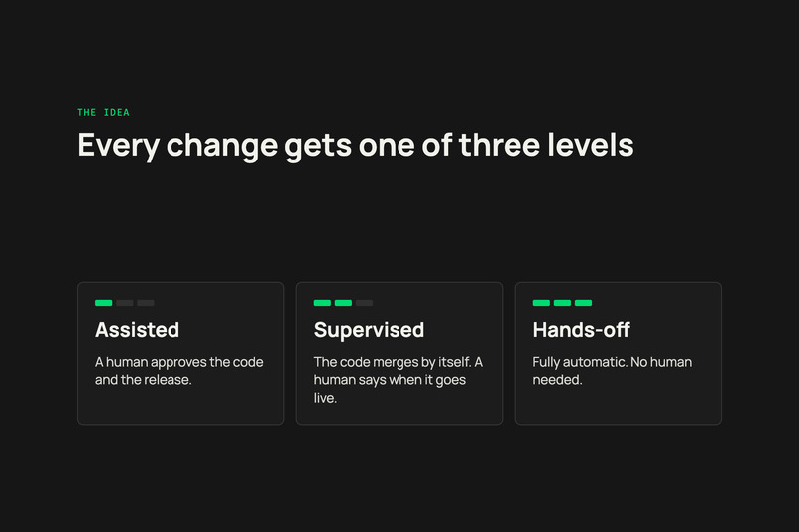This screenshot has width=799, height=532.
Task: Click the green THE IDEA label
Action: coord(103,113)
